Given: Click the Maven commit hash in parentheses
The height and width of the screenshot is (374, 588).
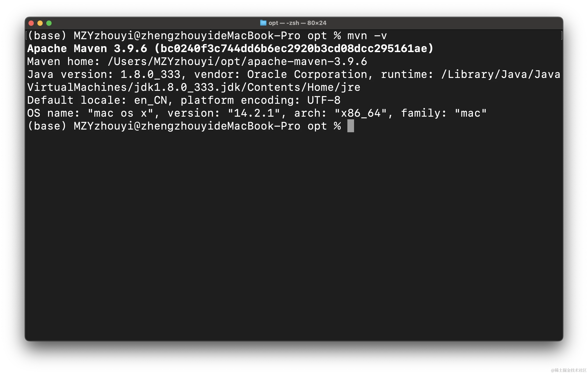Looking at the screenshot, I should coord(294,49).
